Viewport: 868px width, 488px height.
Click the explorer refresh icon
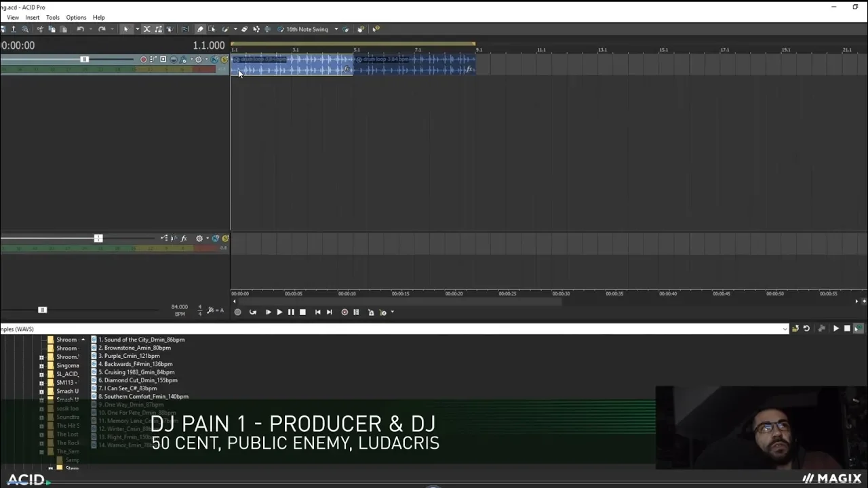click(x=806, y=329)
